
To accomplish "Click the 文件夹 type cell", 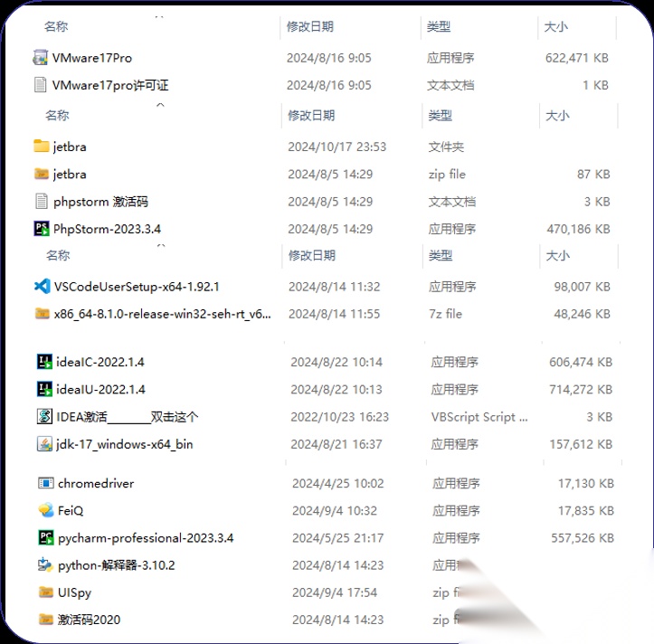I will [x=446, y=147].
